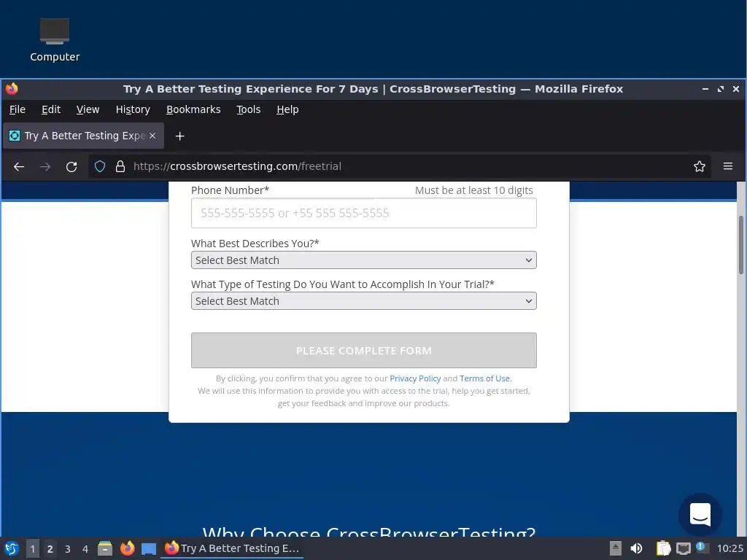Image resolution: width=747 pixels, height=560 pixels.
Task: Bookmark this page with the star icon
Action: 700,166
